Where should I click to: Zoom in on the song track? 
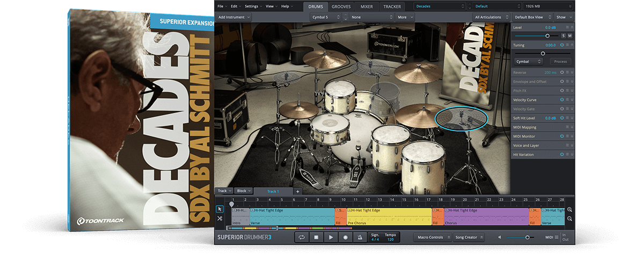[x=569, y=209]
